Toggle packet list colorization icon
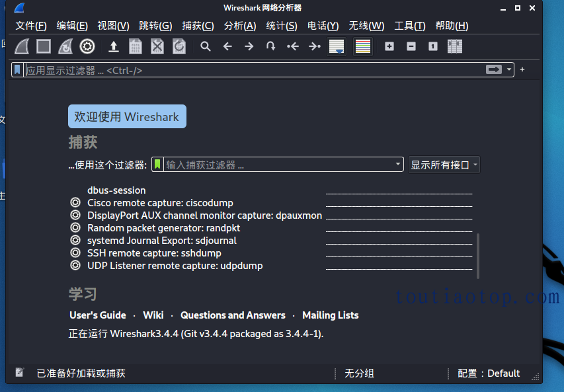564x392 pixels. (x=363, y=46)
